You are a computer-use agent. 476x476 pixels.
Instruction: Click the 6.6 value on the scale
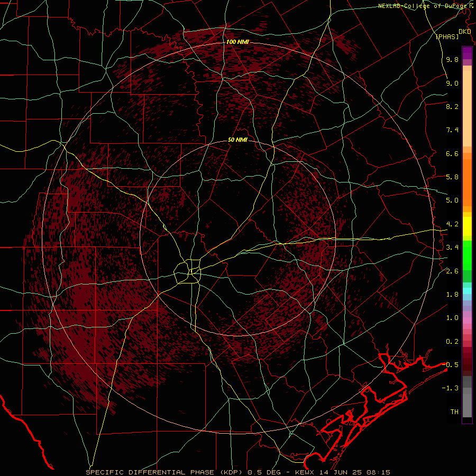452,153
